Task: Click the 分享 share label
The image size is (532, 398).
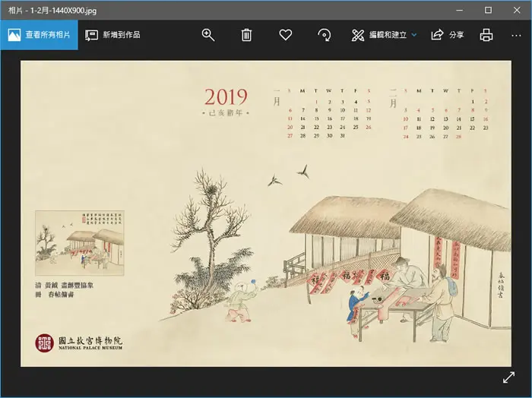Action: pyautogui.click(x=456, y=35)
